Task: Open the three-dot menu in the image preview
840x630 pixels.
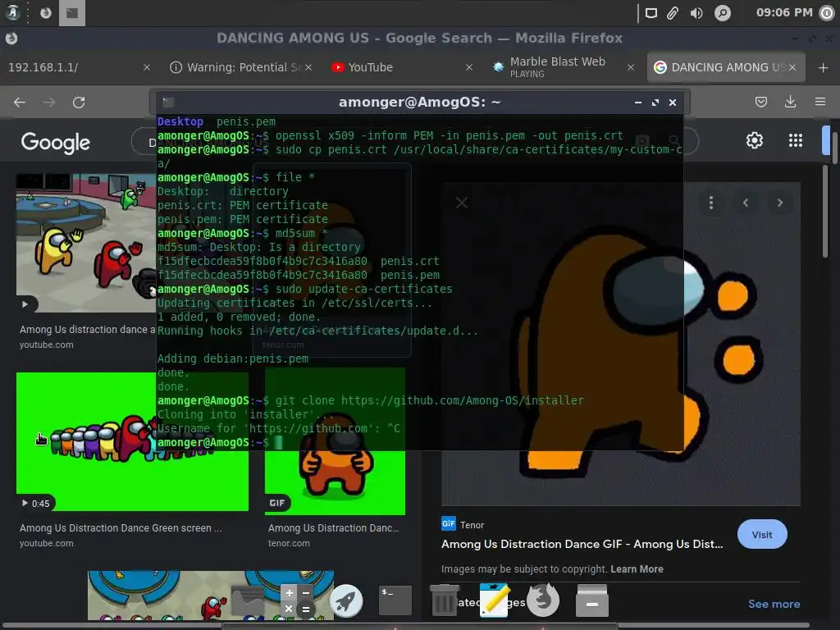Action: point(711,203)
